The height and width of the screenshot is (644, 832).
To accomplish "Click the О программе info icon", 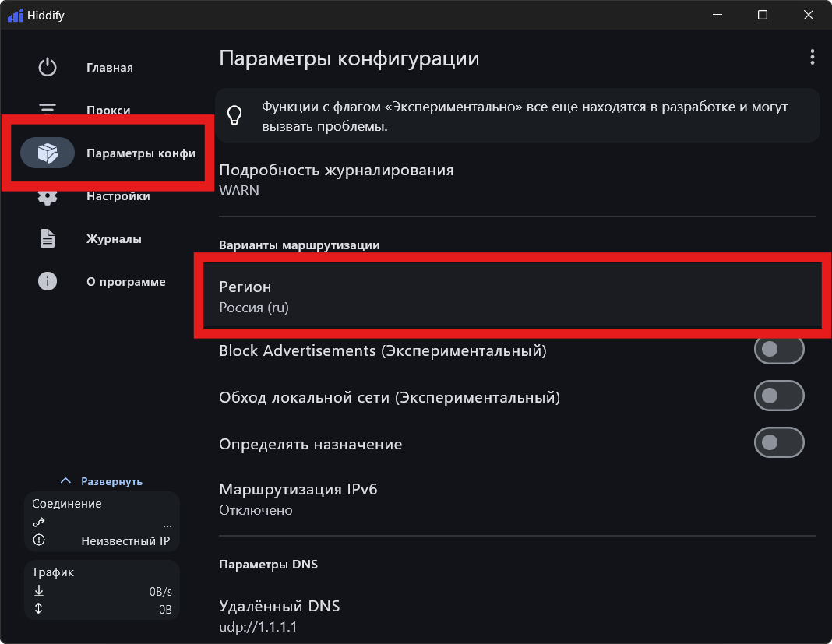I will coord(48,282).
